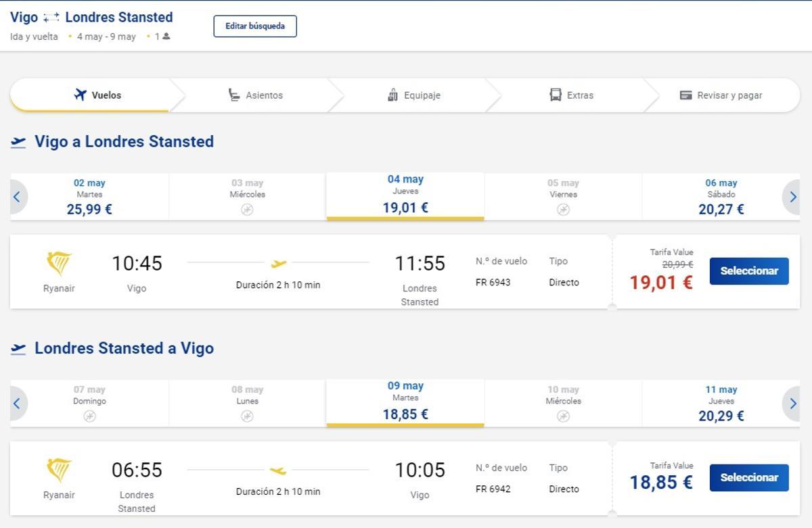The height and width of the screenshot is (528, 812).
Task: Pick the 11 may Jueves return date
Action: tap(721, 404)
